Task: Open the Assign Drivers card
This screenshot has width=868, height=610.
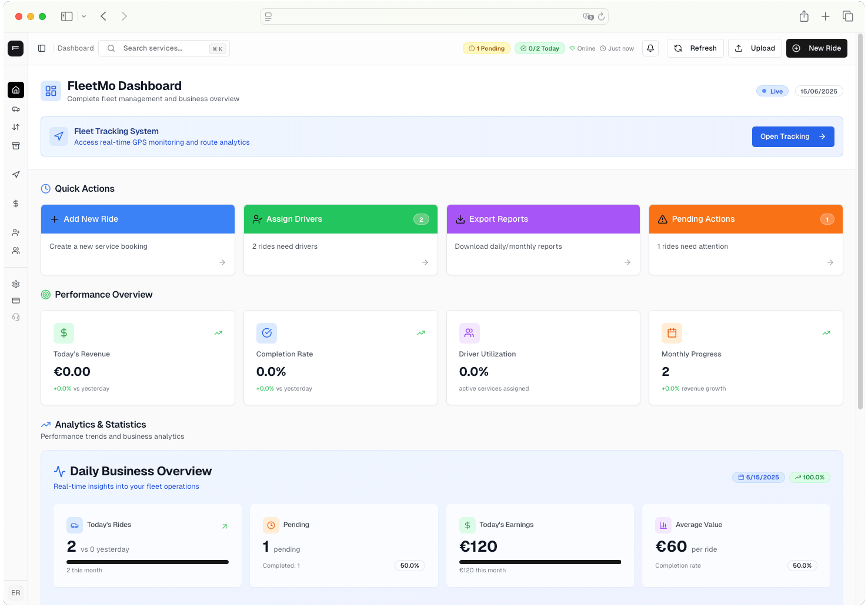Action: click(340, 239)
